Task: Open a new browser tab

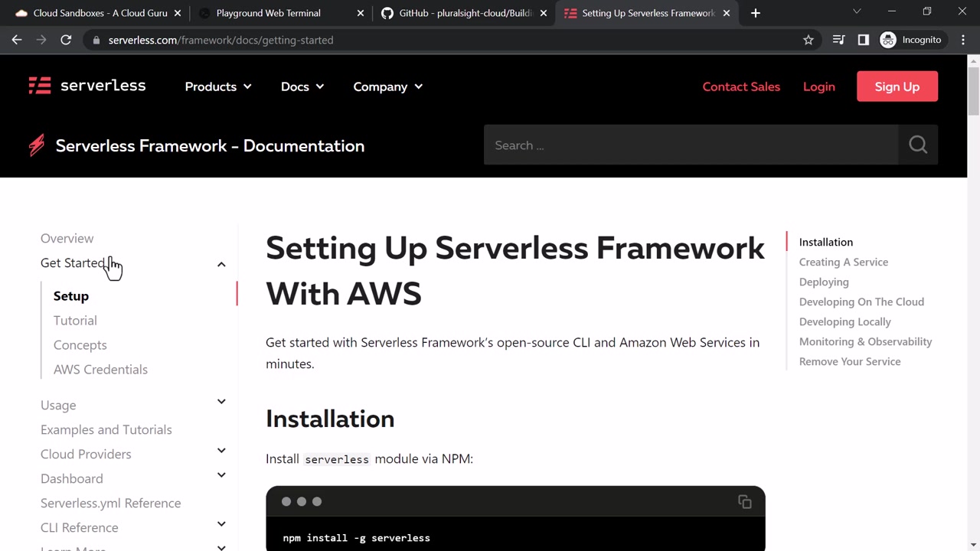Action: pyautogui.click(x=755, y=13)
